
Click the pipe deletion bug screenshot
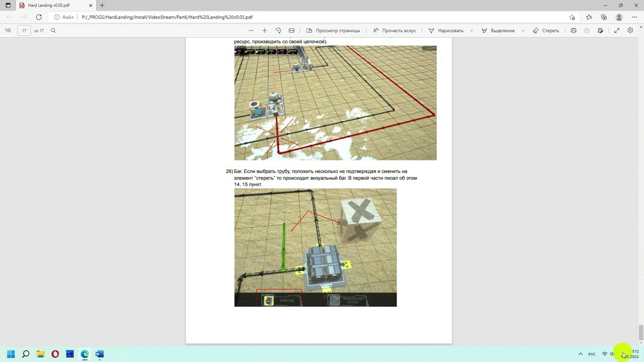315,247
